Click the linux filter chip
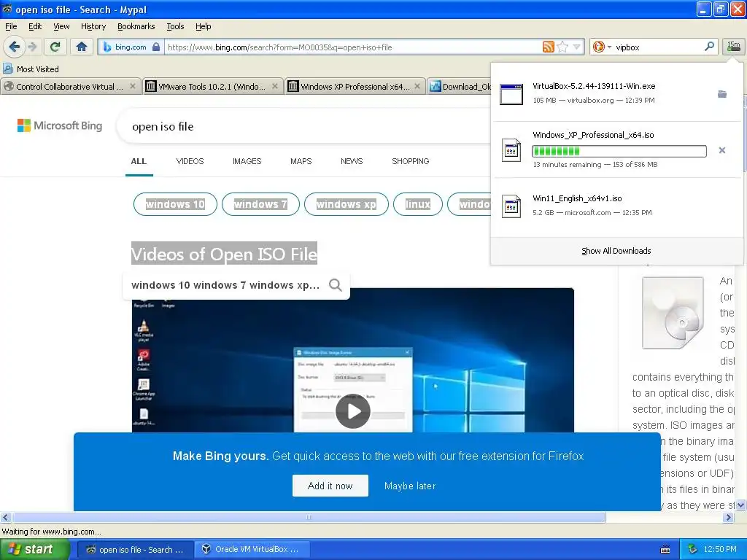Viewport: 747px width, 560px height. click(x=418, y=204)
